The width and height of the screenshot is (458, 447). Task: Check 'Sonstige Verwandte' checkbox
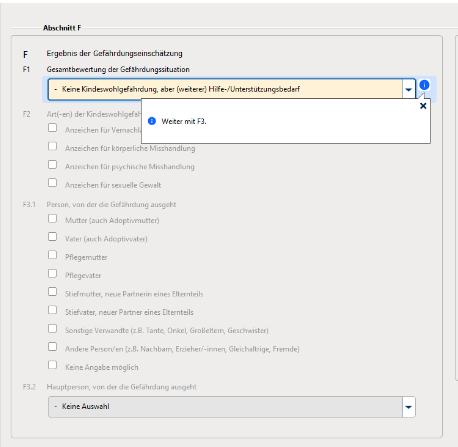(x=52, y=328)
